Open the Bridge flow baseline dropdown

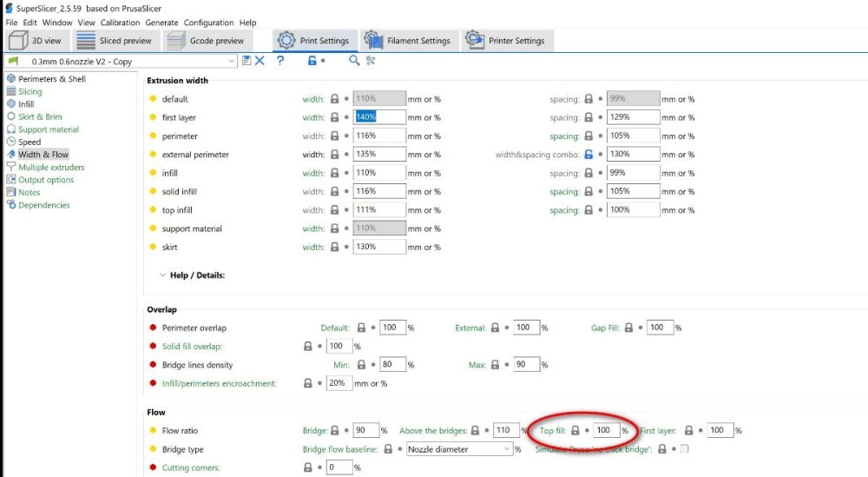[x=459, y=449]
